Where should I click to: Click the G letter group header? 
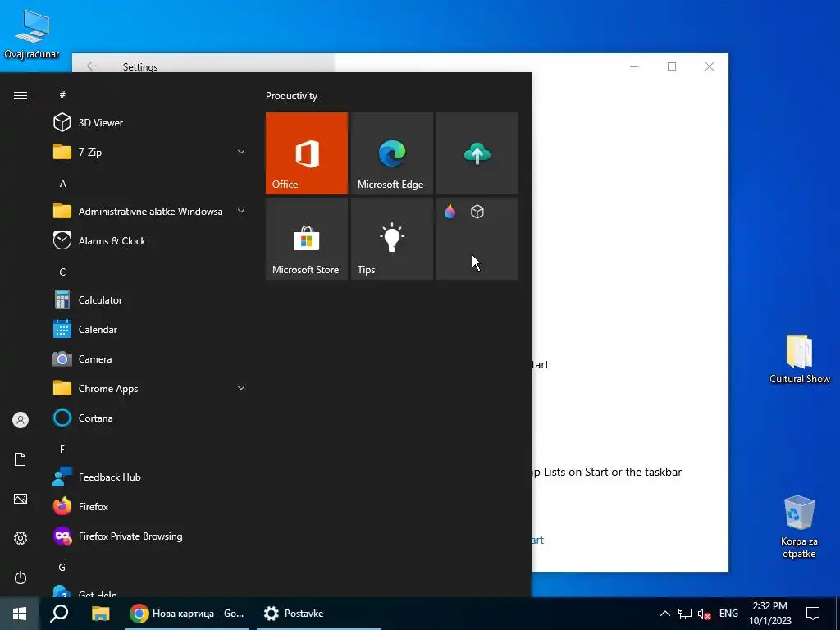pos(62,568)
